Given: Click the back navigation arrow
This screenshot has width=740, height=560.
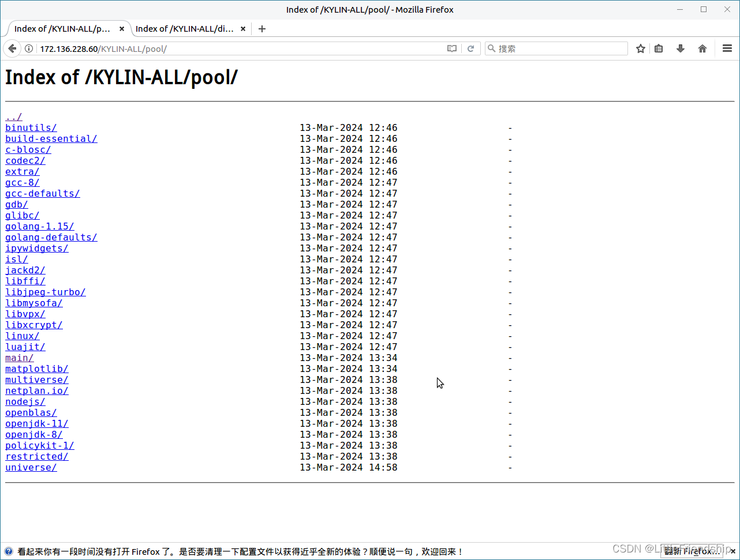Looking at the screenshot, I should [12, 48].
